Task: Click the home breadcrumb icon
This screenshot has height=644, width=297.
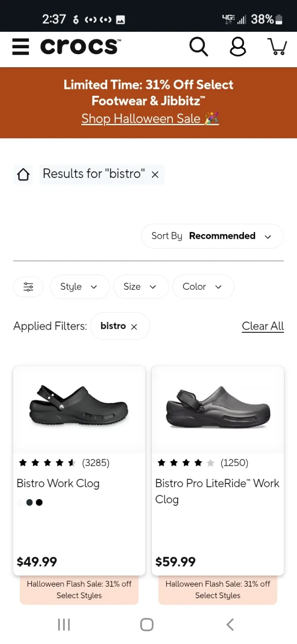Action: (23, 174)
